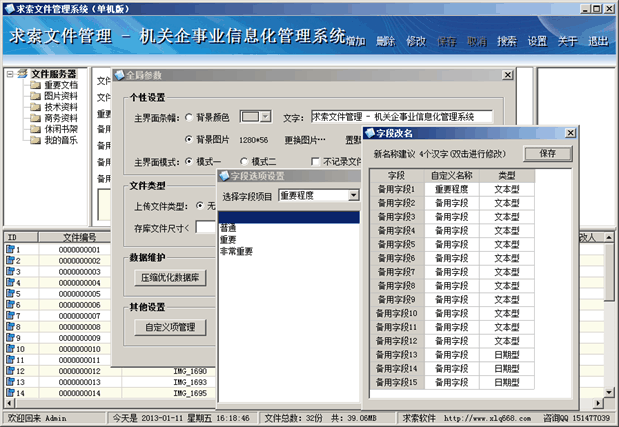
Task: Select file icon in row ID 12
Action: pos(10,371)
